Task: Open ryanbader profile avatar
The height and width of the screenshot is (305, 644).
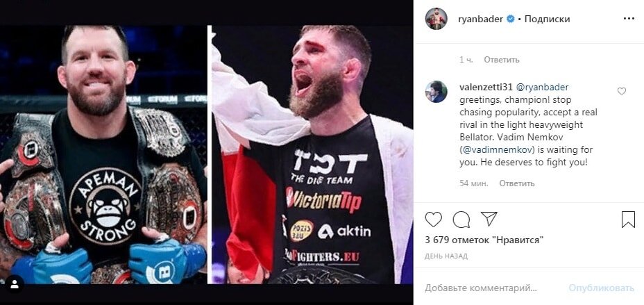Action: point(436,19)
